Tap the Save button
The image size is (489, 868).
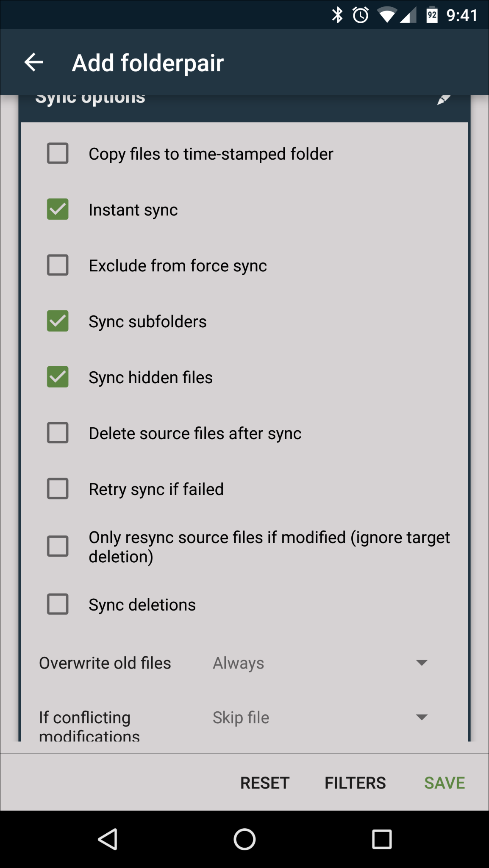[445, 783]
